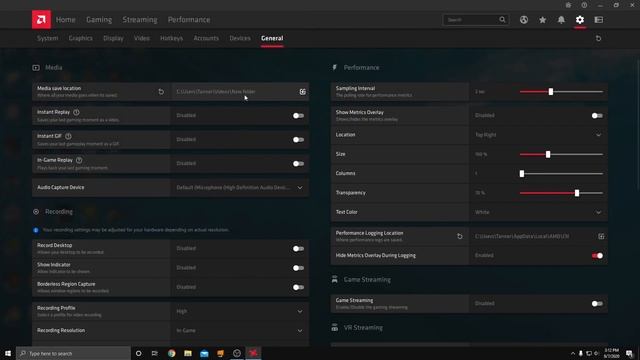The image size is (640, 360).
Task: Open favorites star icon
Action: (x=542, y=20)
